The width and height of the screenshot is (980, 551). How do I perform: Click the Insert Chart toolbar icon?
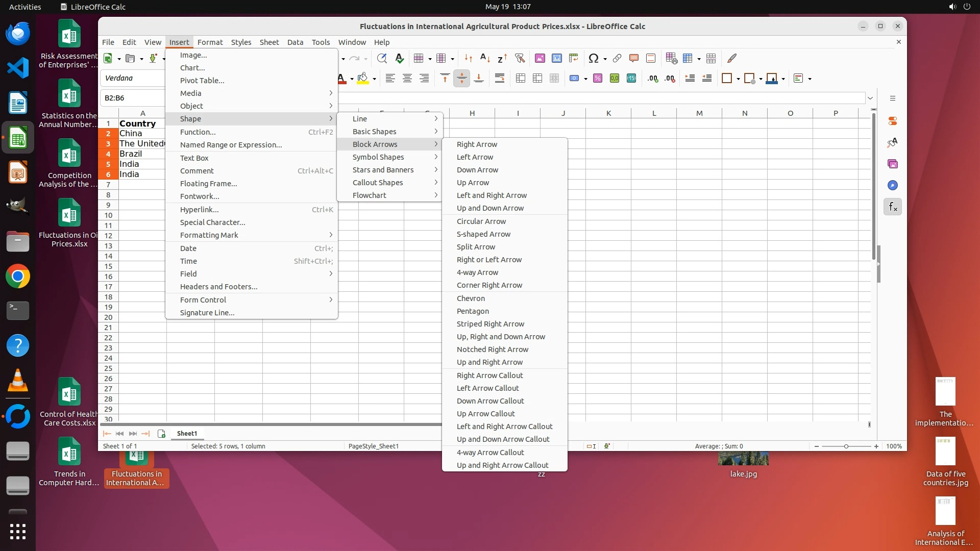point(556,58)
